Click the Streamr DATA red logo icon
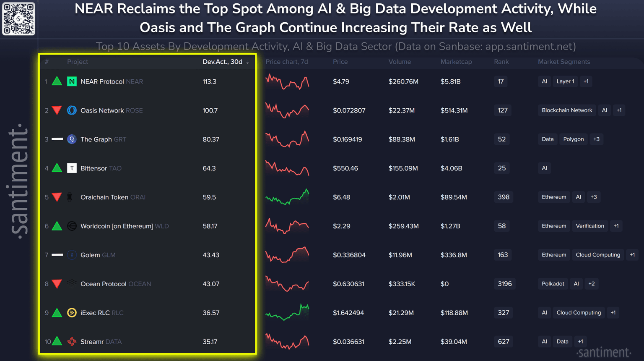644x361 pixels. coord(72,342)
